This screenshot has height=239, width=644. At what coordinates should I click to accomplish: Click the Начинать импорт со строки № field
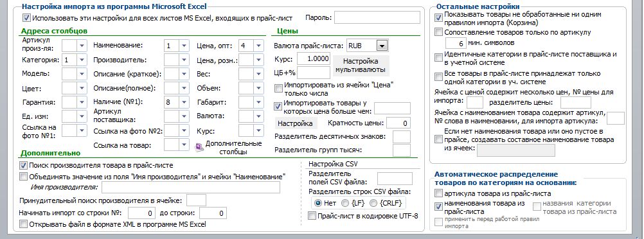click(x=141, y=213)
